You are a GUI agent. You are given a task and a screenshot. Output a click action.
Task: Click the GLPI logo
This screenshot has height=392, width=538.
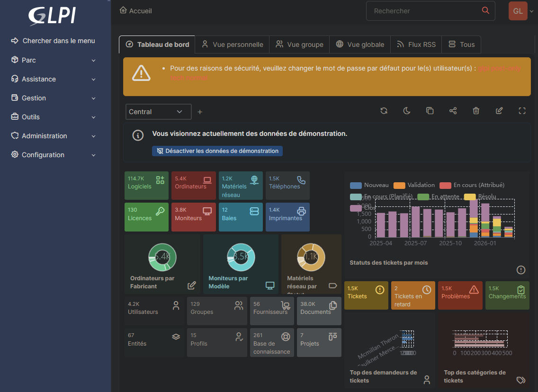(52, 16)
